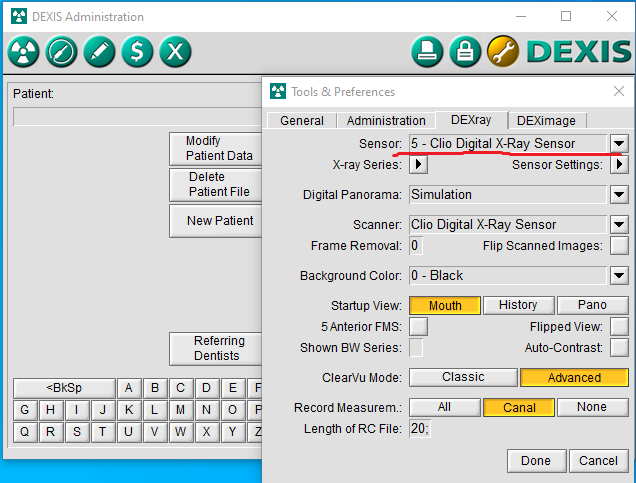Click the Patient name input field
636x483 pixels.
[138, 117]
